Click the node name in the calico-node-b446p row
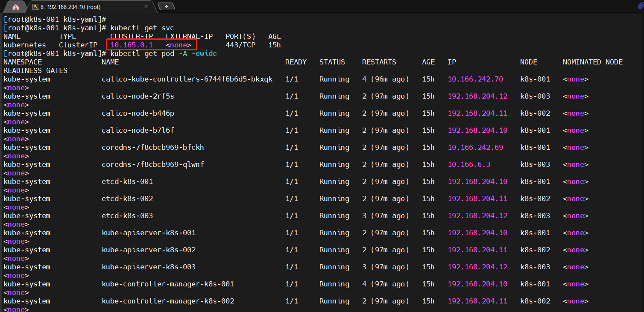The width and height of the screenshot is (644, 312). click(x=535, y=114)
